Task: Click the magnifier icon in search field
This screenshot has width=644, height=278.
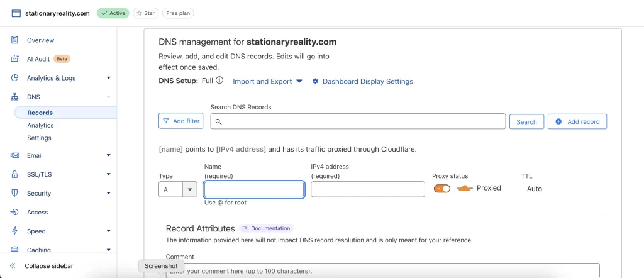Action: [218, 121]
